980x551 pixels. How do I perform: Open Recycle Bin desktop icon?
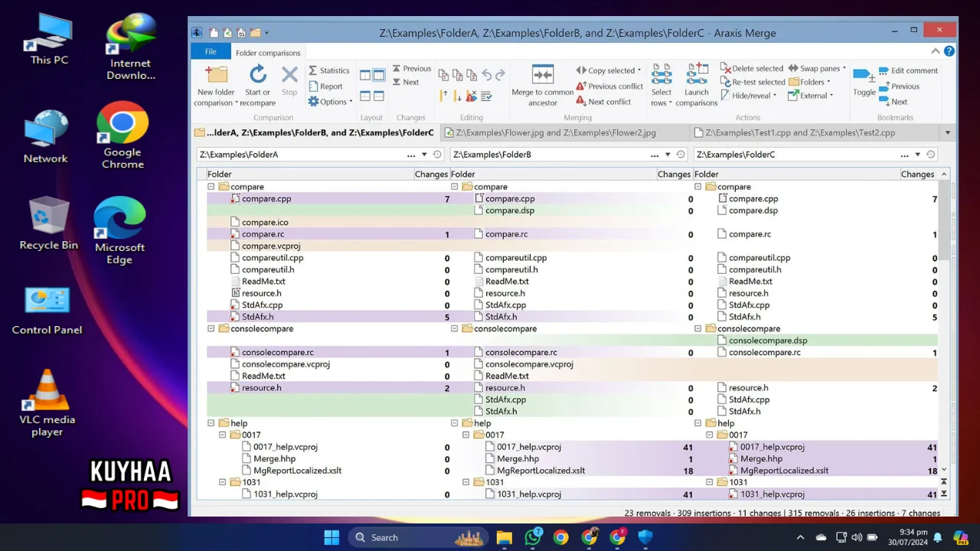point(49,223)
